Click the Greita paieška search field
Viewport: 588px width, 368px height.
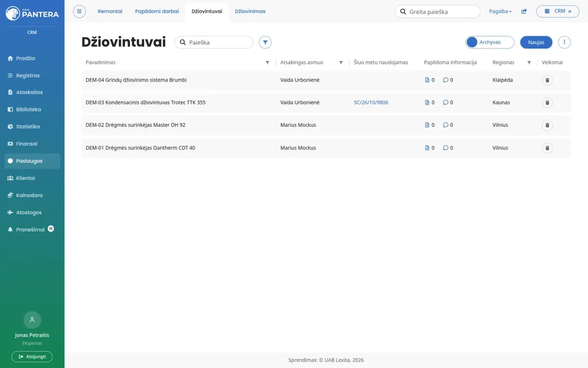click(438, 11)
